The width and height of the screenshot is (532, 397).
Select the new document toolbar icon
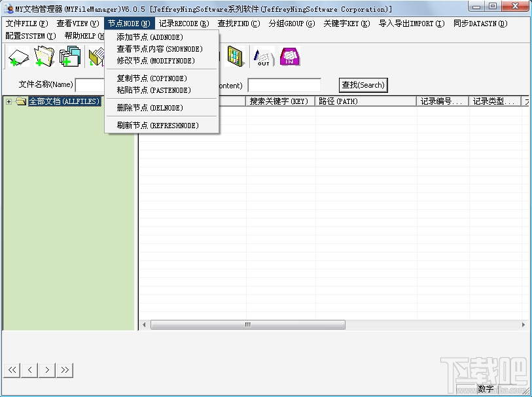coord(18,57)
